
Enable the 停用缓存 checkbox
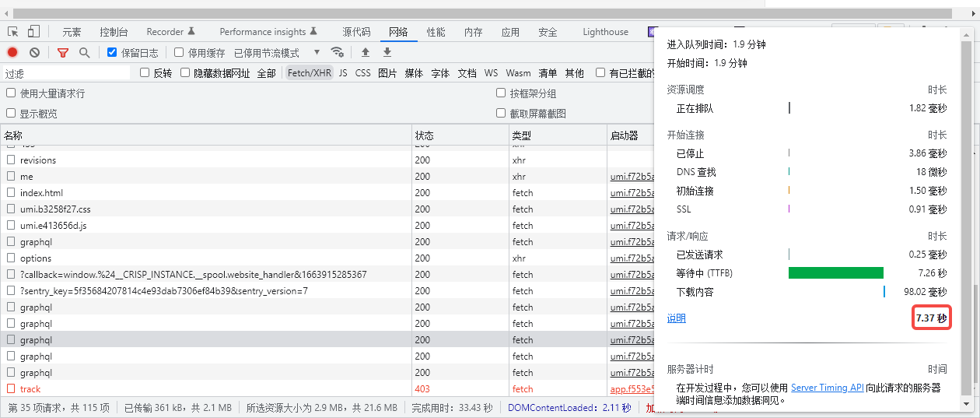coord(179,53)
